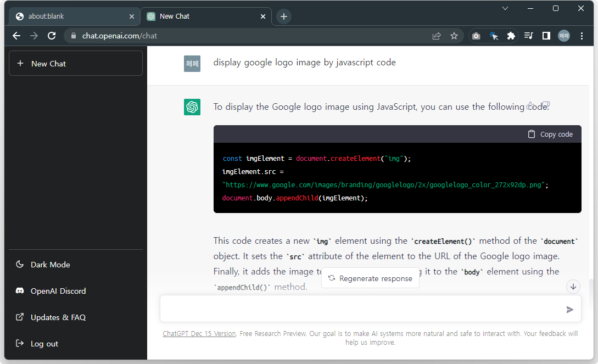Click the 'To display the Google logo' sentence

click(381, 107)
